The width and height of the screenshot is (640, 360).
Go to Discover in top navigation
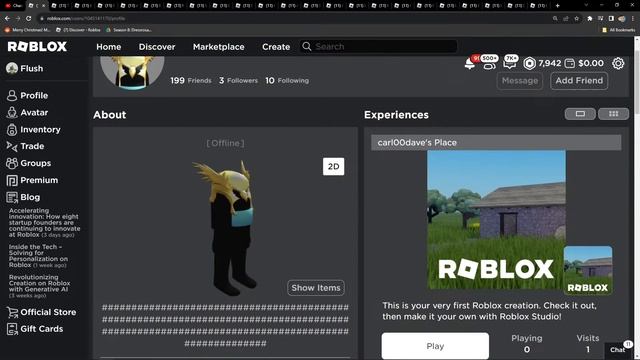[157, 47]
